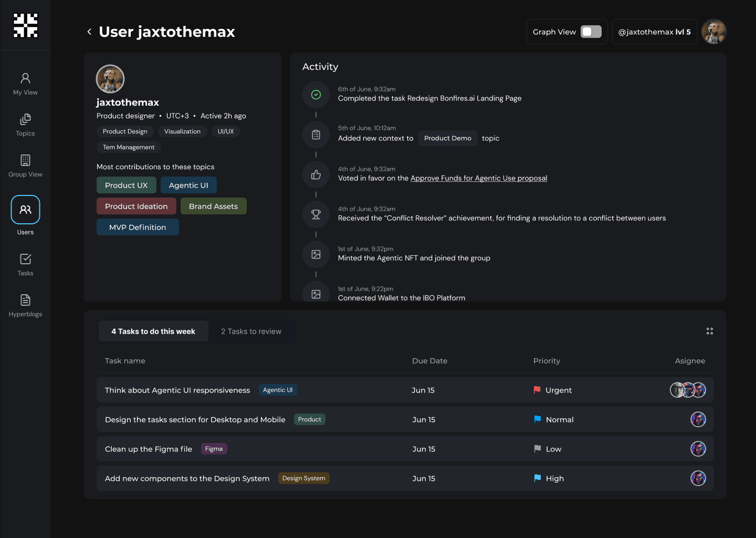
Task: Click the blue flag beside Normal priority
Action: [x=538, y=419]
